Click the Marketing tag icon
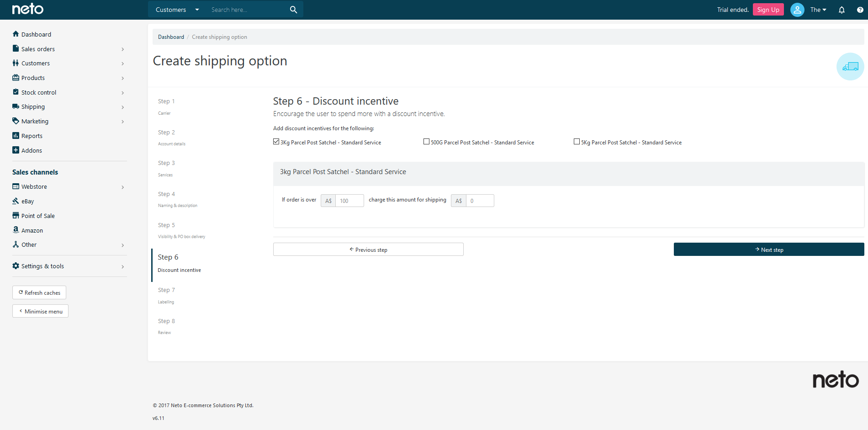 click(16, 121)
